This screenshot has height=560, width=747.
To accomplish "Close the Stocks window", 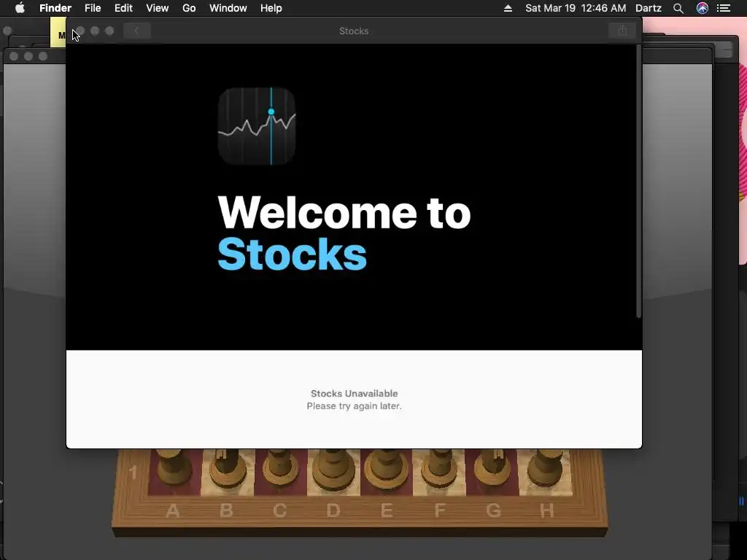I will pos(80,31).
